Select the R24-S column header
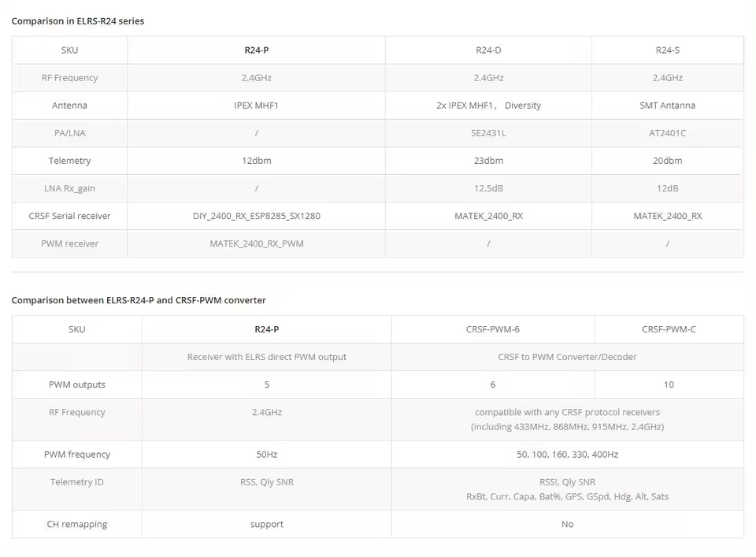This screenshot has height=557, width=756. click(667, 50)
